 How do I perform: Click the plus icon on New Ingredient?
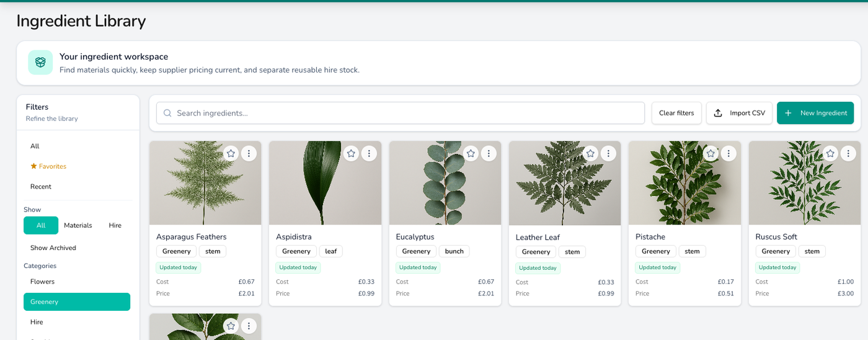(x=788, y=113)
